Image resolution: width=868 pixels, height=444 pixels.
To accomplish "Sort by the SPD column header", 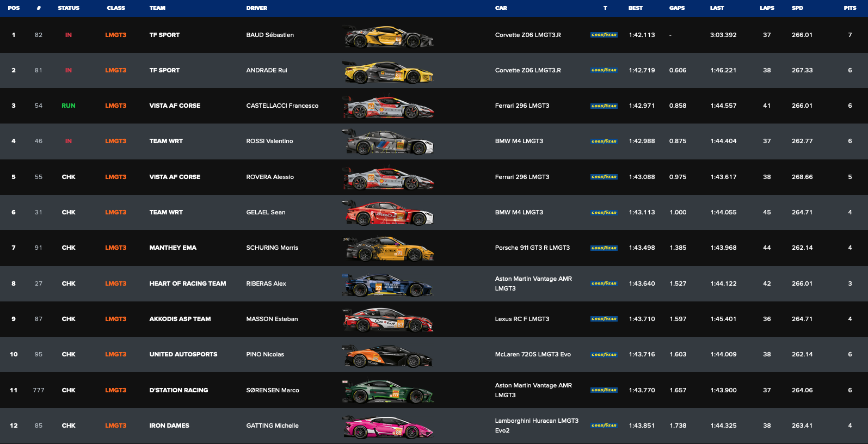I will click(x=797, y=8).
